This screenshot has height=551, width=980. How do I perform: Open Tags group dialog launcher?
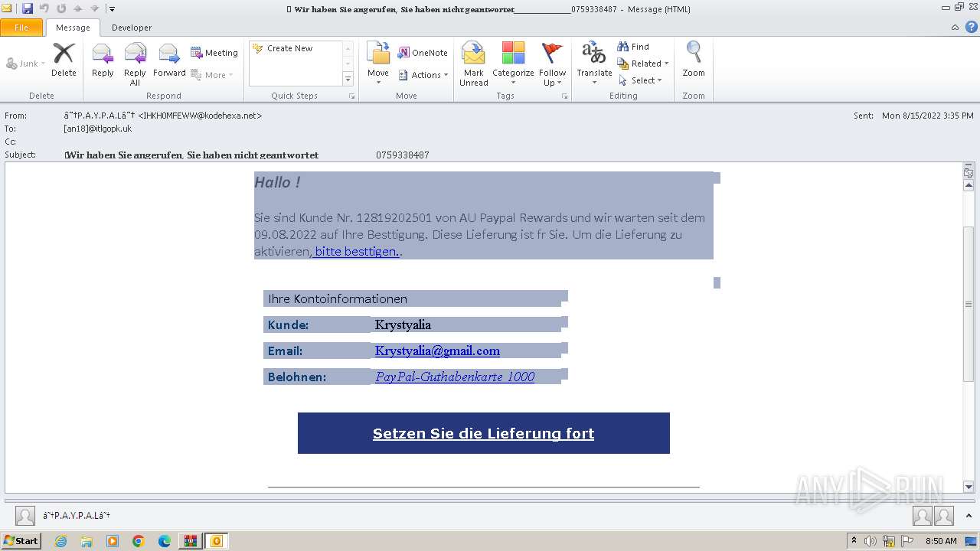coord(565,96)
